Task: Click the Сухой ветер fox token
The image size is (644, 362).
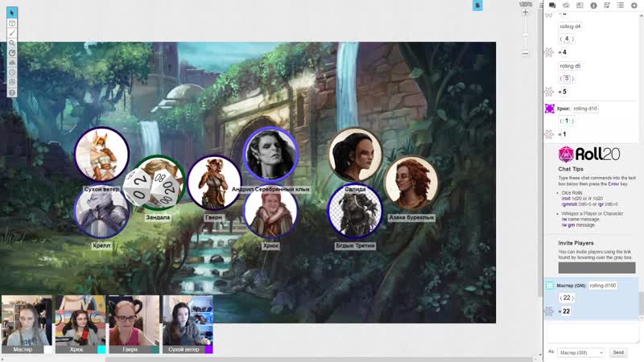Action: [101, 154]
